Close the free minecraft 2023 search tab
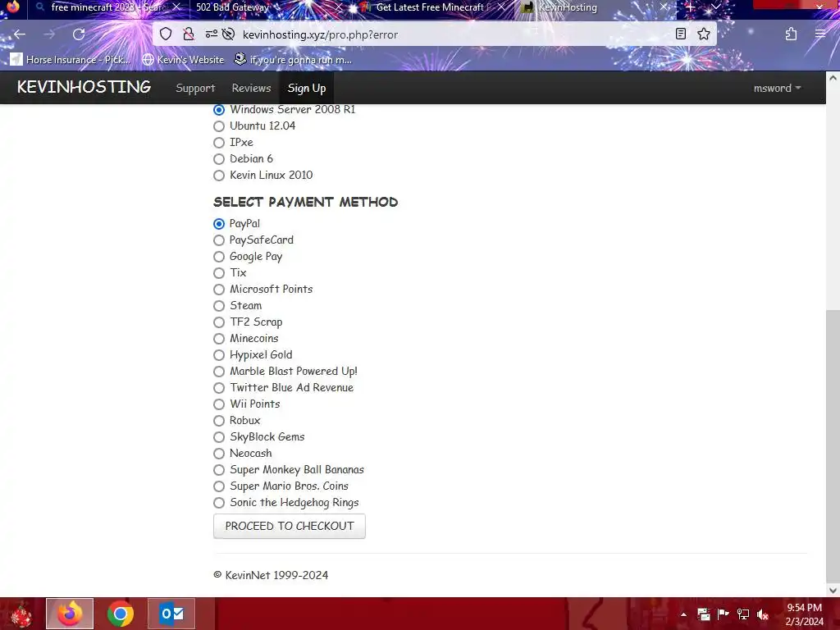Screen dimensions: 840x630 click(176, 7)
